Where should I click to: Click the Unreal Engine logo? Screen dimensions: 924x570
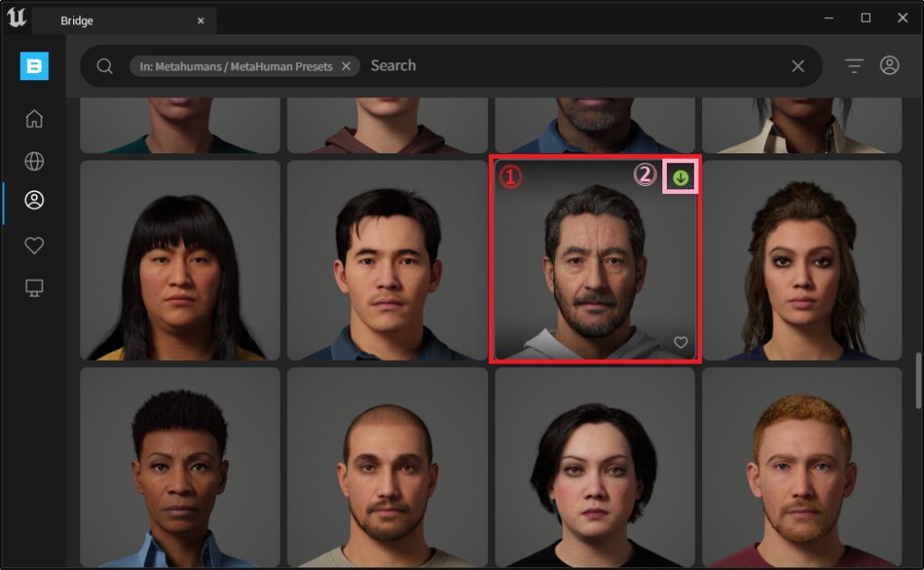tap(16, 18)
